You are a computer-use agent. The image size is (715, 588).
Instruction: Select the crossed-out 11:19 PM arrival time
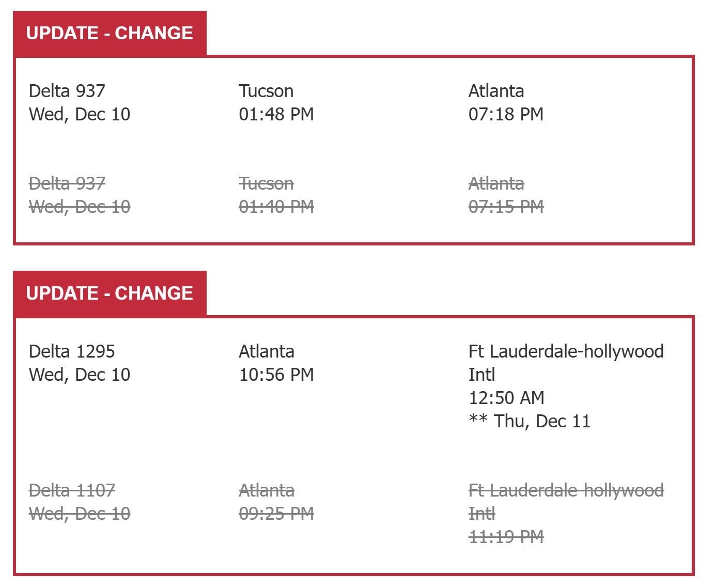click(506, 537)
